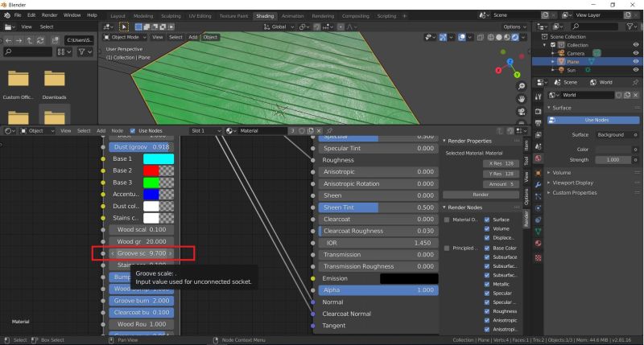Image resolution: width=644 pixels, height=345 pixels.
Task: Click the Base 2 red color swatch
Action: [x=159, y=170]
